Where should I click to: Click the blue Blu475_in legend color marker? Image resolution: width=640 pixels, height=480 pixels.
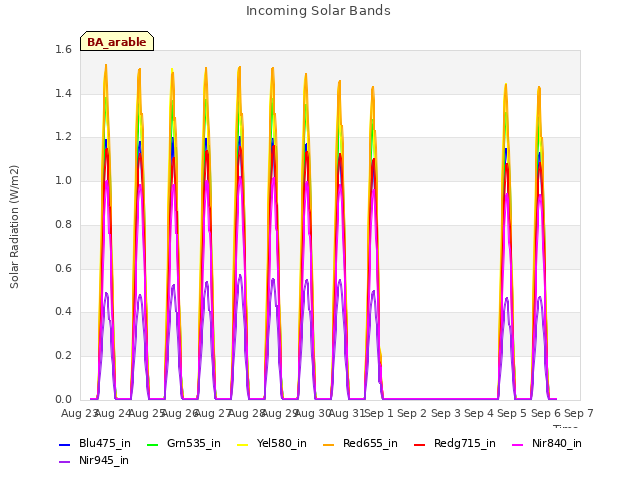(x=65, y=444)
